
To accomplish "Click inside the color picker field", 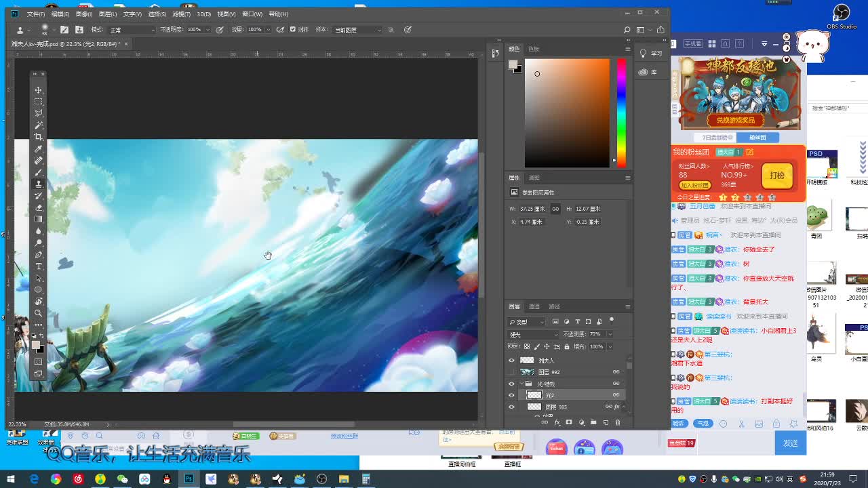I will pos(567,113).
